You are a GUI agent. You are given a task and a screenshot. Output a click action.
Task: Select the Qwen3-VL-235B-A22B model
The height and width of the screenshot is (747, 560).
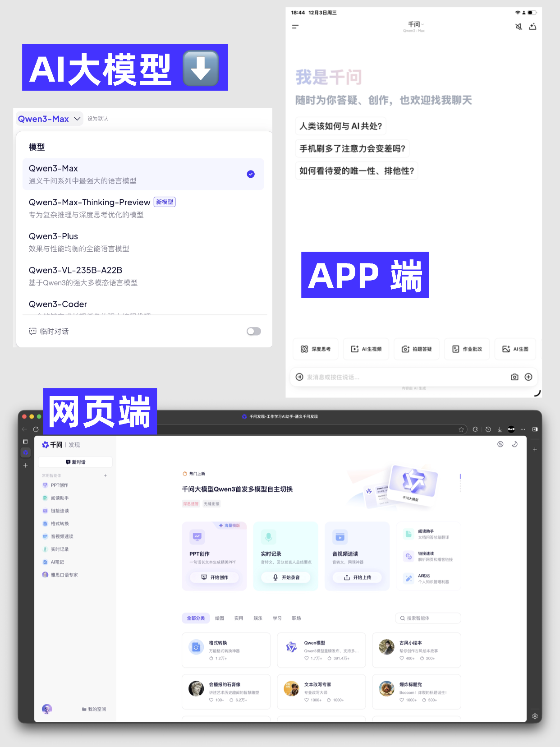coord(143,276)
